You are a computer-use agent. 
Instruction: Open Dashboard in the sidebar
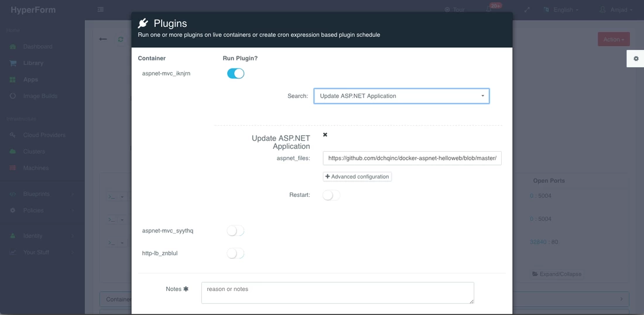click(x=38, y=46)
